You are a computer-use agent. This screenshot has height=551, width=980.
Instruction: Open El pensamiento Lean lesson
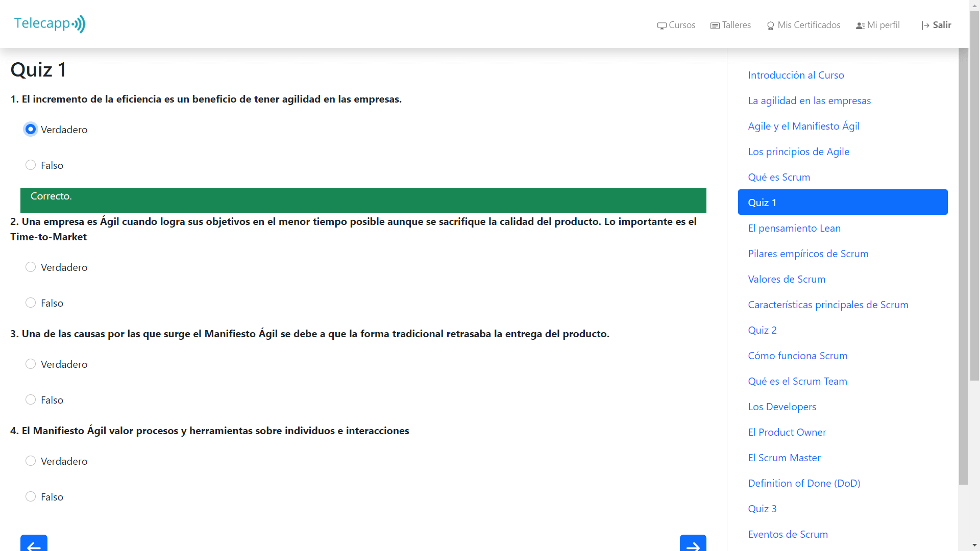(x=794, y=228)
